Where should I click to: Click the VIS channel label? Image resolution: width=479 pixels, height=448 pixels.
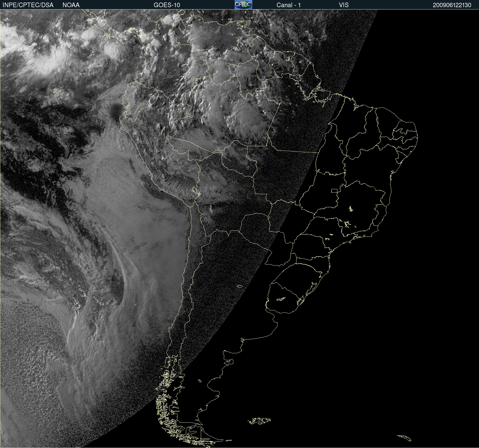coord(344,5)
